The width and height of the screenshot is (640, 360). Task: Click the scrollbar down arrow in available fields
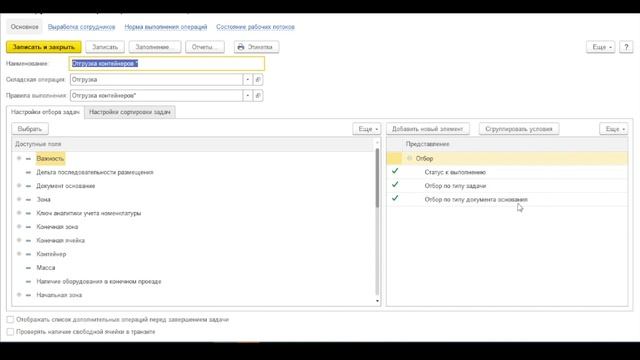click(x=377, y=301)
